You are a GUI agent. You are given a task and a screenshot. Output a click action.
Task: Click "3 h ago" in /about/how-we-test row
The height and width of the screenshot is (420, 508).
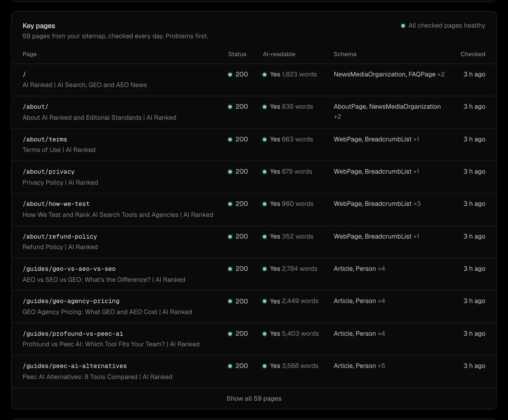click(x=474, y=204)
